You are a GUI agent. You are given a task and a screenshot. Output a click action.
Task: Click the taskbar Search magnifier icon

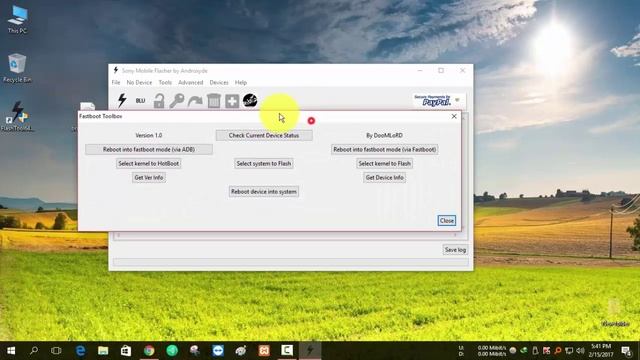(34, 350)
